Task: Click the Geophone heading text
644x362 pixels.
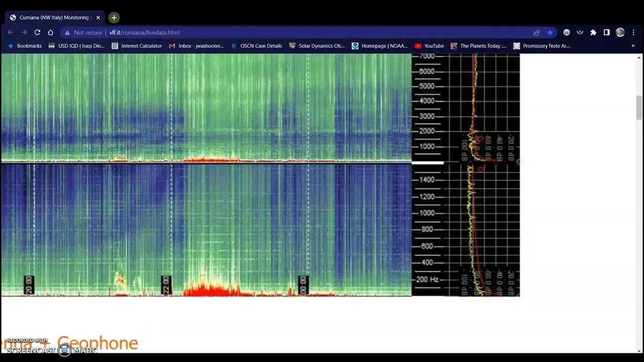Action: point(98,344)
